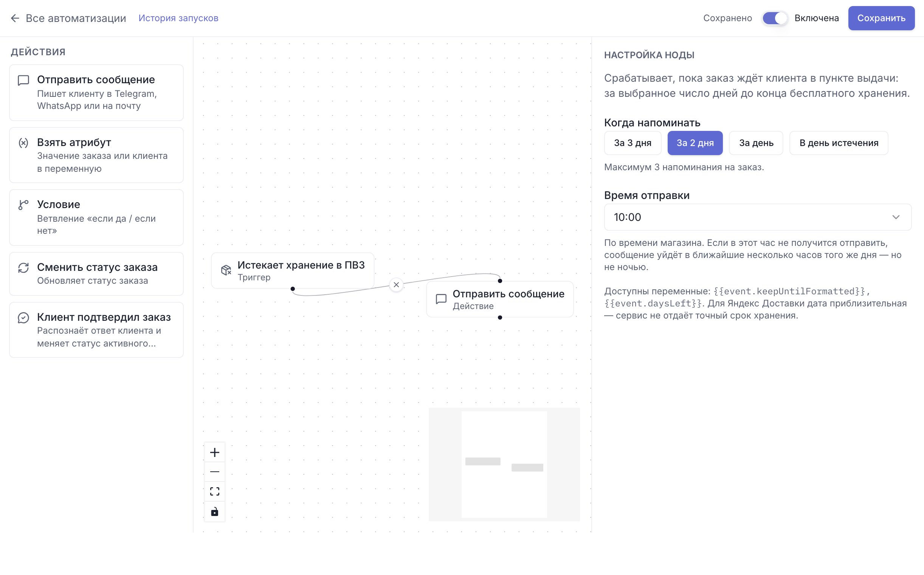Image resolution: width=924 pixels, height=575 pixels.
Task: Click the variable icon beside «Взять атрибут»
Action: point(23,143)
